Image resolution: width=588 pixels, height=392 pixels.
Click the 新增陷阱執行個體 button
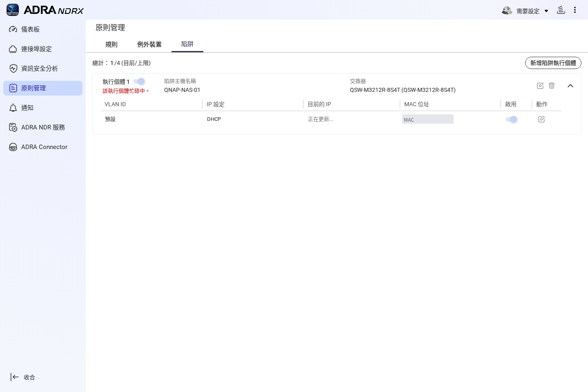click(x=553, y=63)
